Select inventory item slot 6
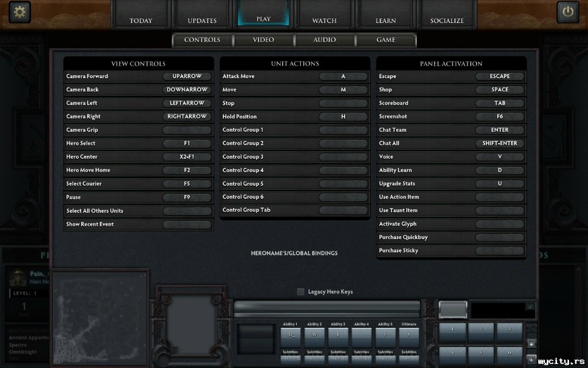 (x=509, y=355)
